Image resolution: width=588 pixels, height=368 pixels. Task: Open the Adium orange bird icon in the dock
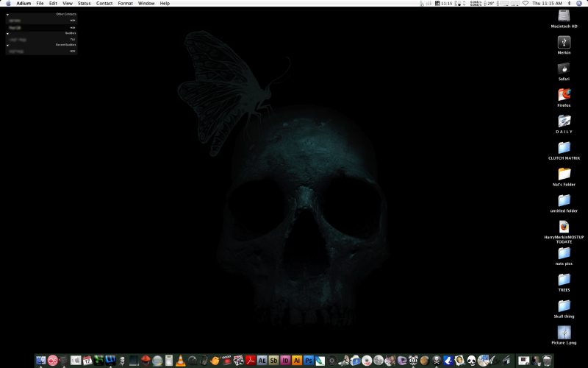coord(215,361)
